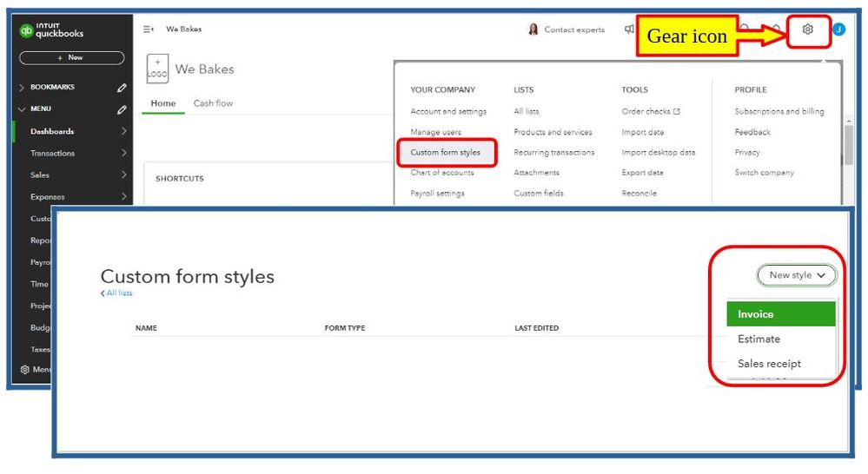Viewport: 868px width, 474px height.
Task: Edit menu using the pencil icon
Action: point(122,109)
